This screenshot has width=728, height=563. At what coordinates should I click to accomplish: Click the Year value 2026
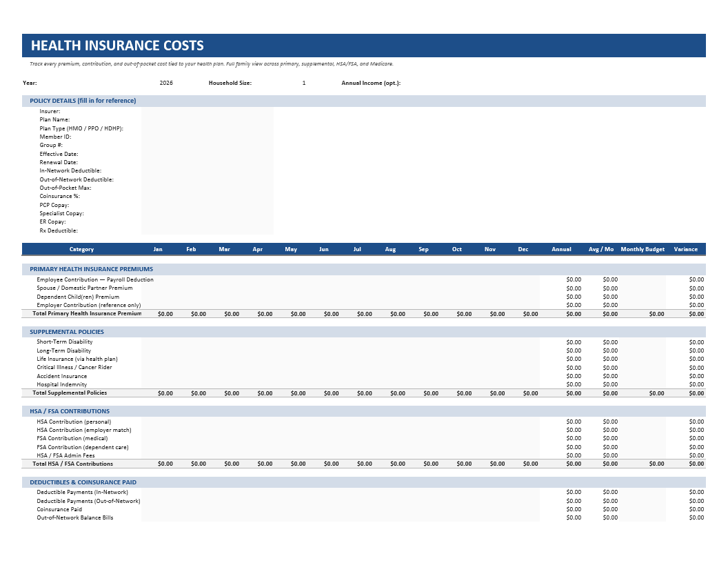pyautogui.click(x=166, y=83)
